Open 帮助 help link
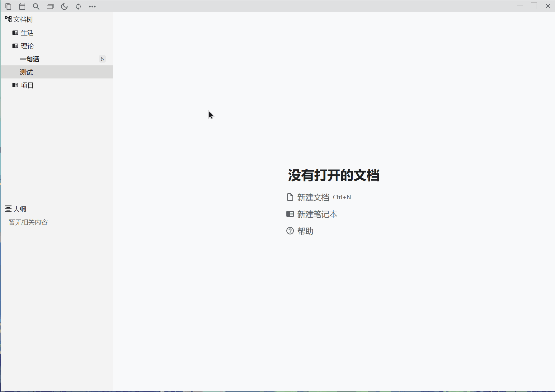The width and height of the screenshot is (555, 392). point(305,231)
